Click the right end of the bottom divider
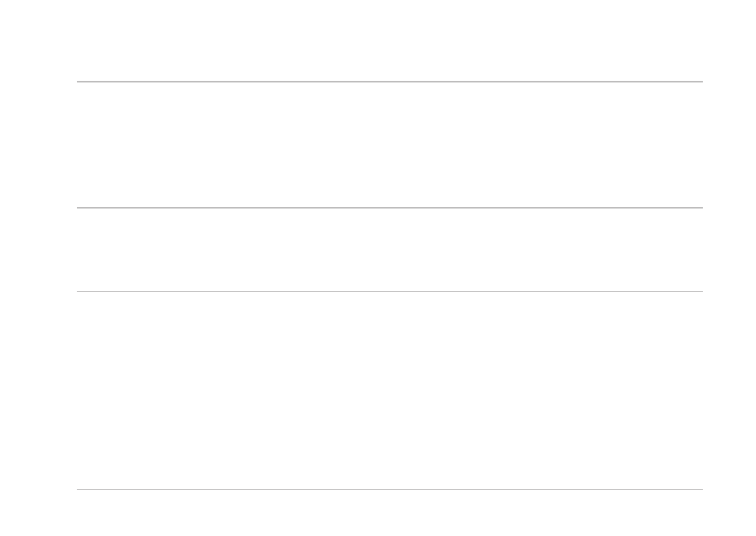This screenshot has width=756, height=536. coord(701,490)
